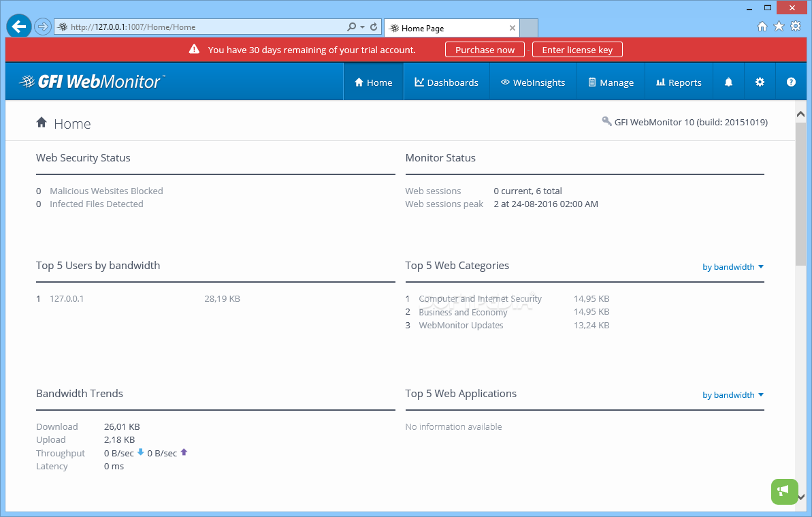Click the web sessions peak value

pos(546,204)
